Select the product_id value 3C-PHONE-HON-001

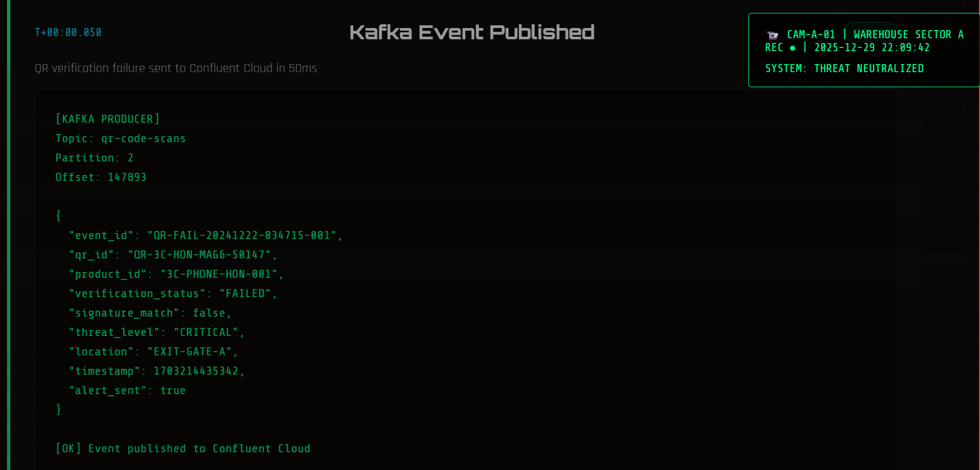pyautogui.click(x=219, y=274)
